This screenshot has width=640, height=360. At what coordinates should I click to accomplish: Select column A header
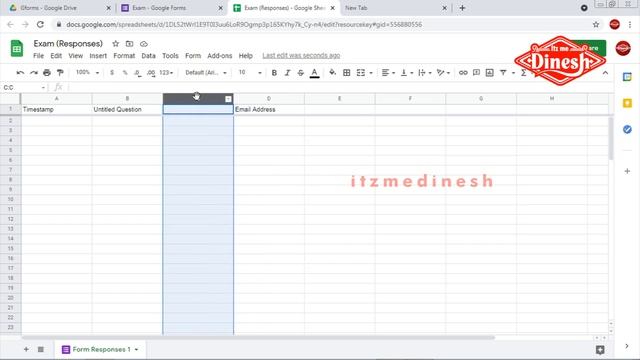point(56,99)
